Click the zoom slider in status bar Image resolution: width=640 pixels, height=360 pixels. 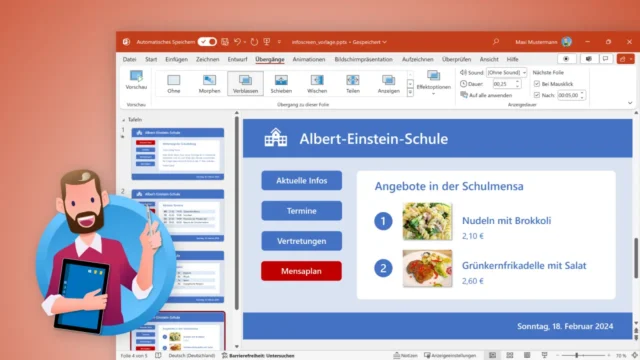point(583,356)
